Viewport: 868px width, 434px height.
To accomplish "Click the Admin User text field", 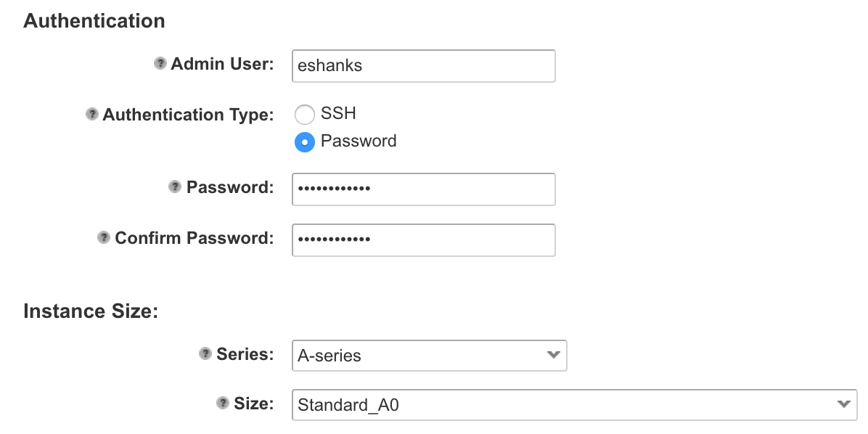I will click(423, 65).
